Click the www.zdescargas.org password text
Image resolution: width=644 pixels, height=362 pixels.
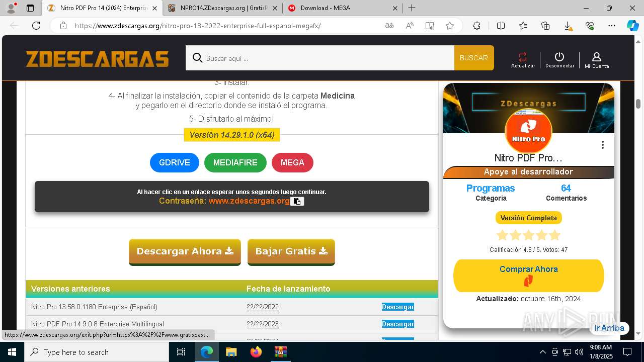pos(249,201)
